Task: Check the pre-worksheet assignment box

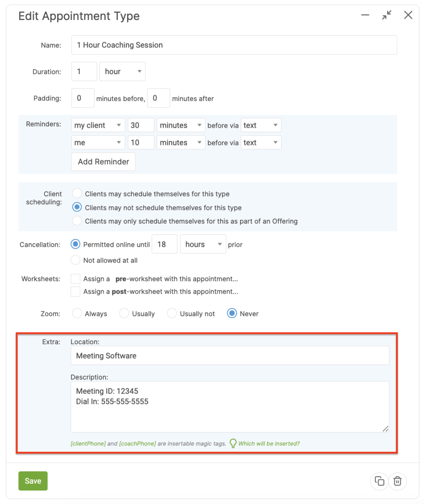Action: [75, 279]
